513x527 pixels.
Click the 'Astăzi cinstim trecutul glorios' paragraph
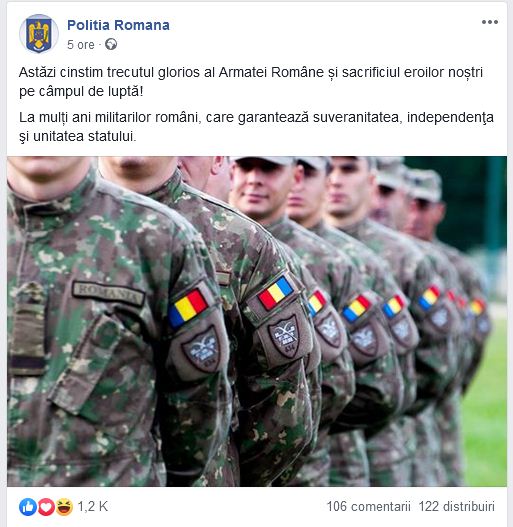(x=251, y=82)
